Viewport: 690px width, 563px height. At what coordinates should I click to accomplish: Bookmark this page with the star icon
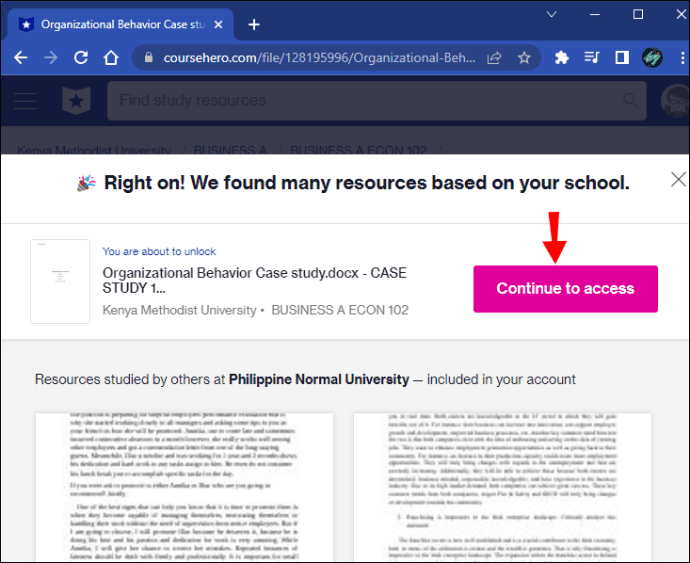(524, 58)
